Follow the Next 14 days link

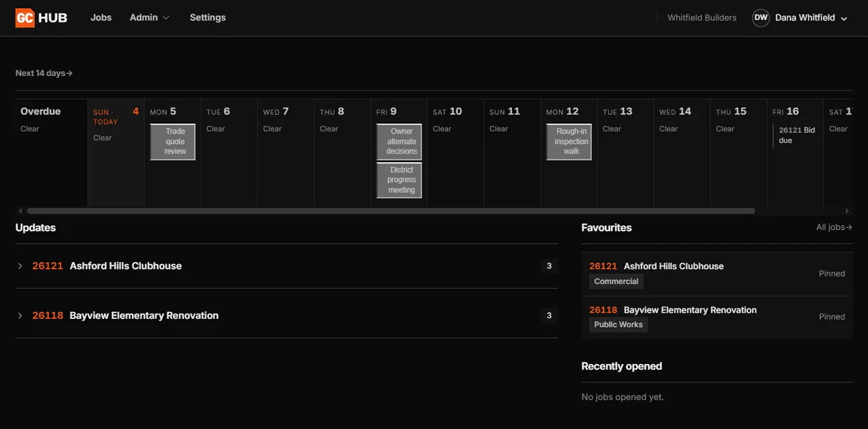coord(44,73)
